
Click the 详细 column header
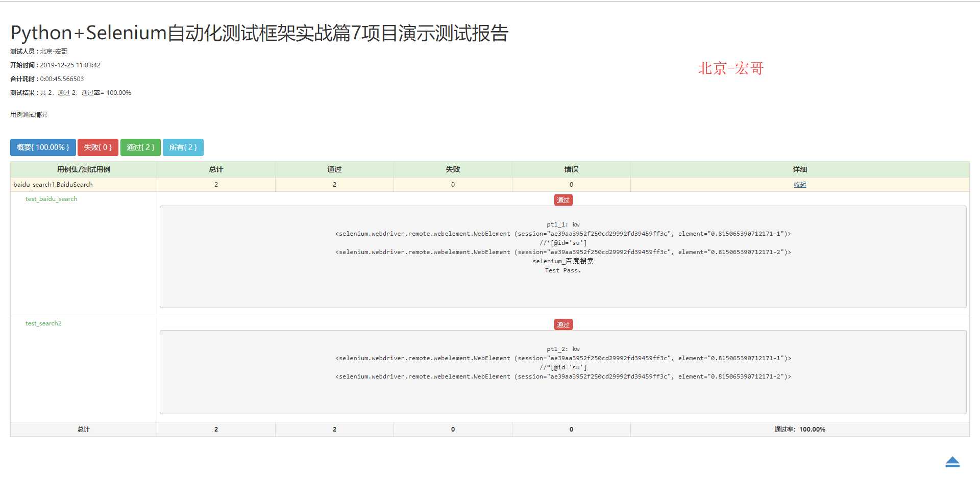click(800, 169)
